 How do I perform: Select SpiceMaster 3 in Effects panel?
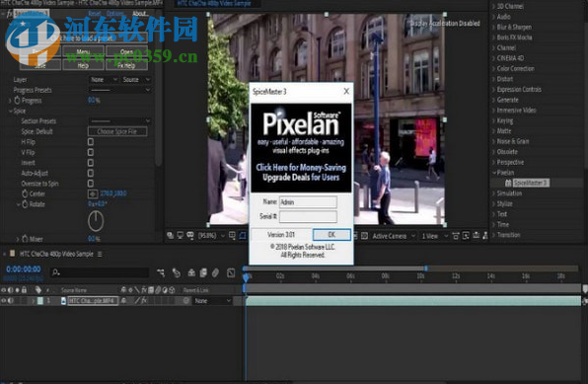tap(531, 183)
